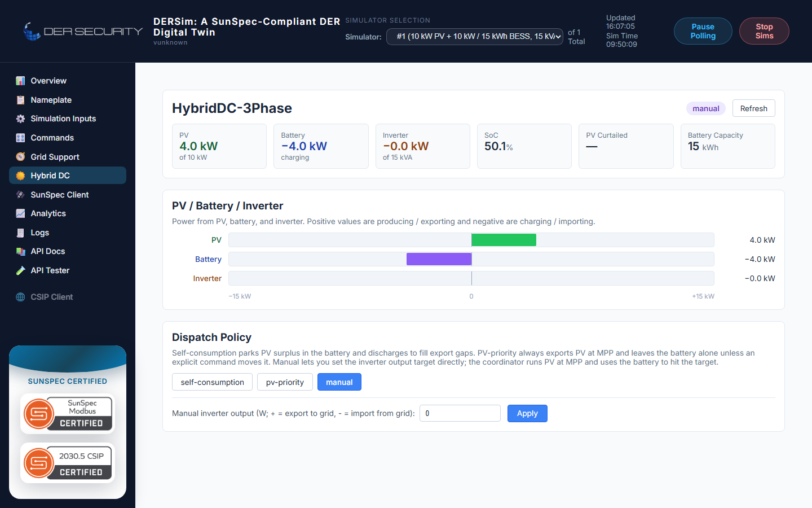The image size is (812, 508).
Task: Apply the manual inverter output
Action: [527, 413]
